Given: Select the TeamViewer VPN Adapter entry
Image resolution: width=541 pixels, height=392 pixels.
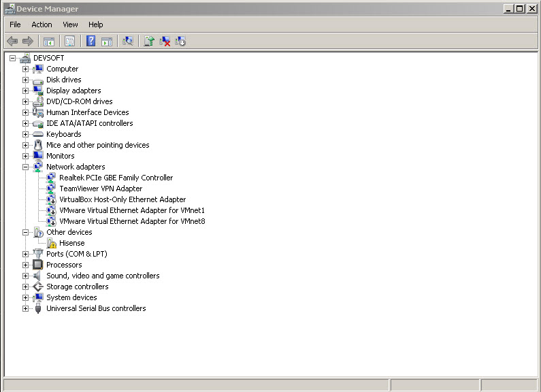Looking at the screenshot, I should pos(101,189).
